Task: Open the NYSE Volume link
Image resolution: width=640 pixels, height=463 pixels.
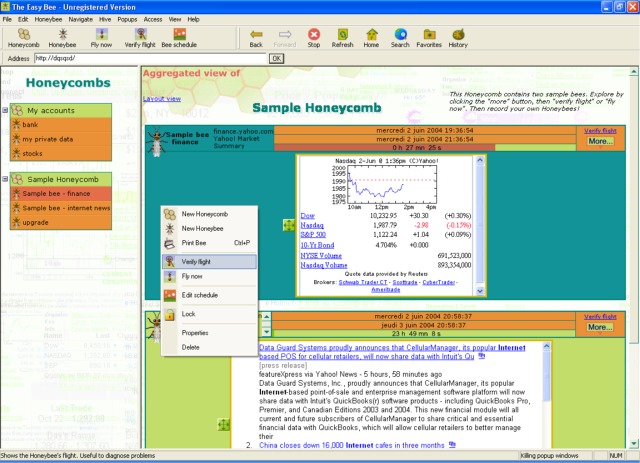Action: click(x=321, y=256)
